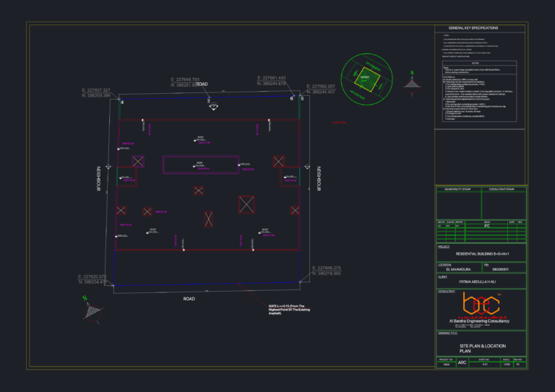The height and width of the screenshot is (392, 555).
Task: Click the NOTES box heading
Action: tap(476, 64)
